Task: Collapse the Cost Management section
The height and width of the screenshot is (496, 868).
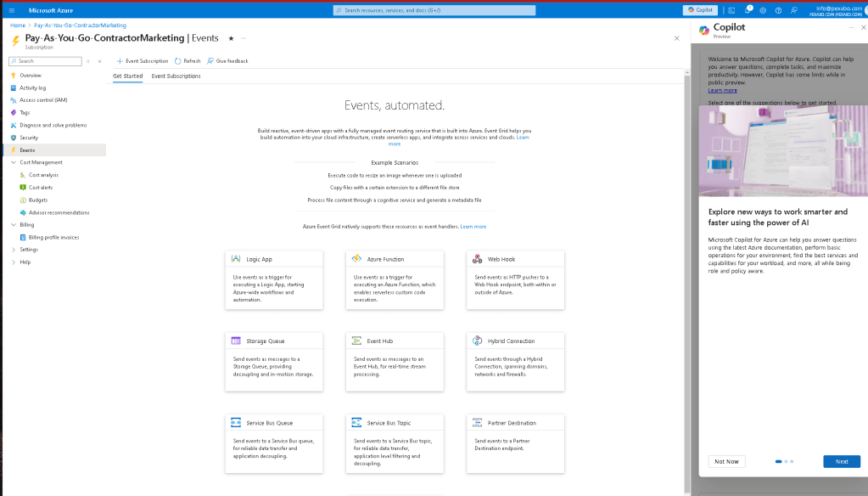Action: coord(14,162)
